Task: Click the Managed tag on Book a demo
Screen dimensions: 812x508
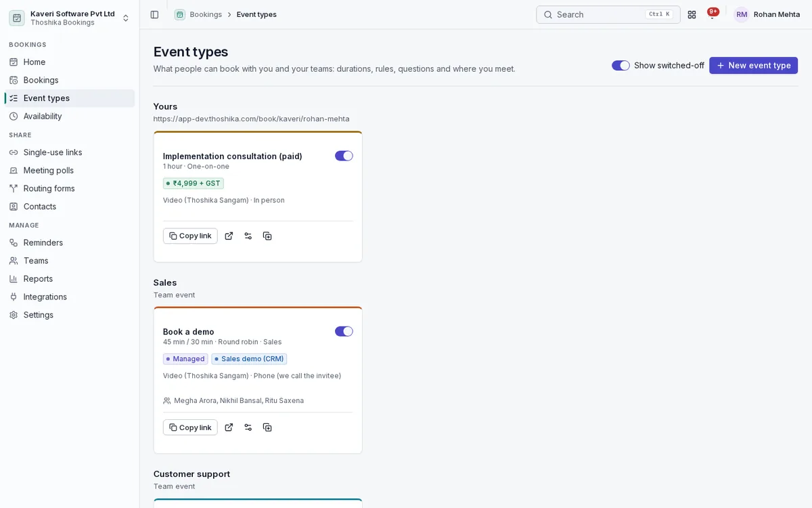Action: point(185,359)
